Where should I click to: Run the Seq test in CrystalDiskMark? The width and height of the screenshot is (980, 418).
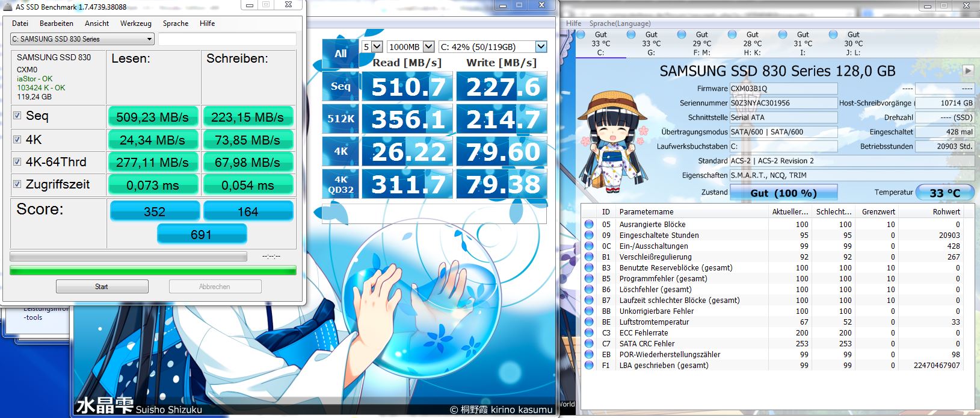341,86
